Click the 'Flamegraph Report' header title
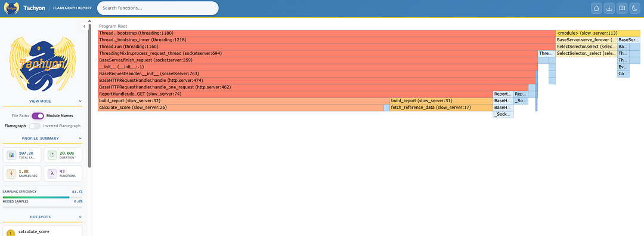Image resolution: width=644 pixels, height=236 pixels. coord(72,8)
